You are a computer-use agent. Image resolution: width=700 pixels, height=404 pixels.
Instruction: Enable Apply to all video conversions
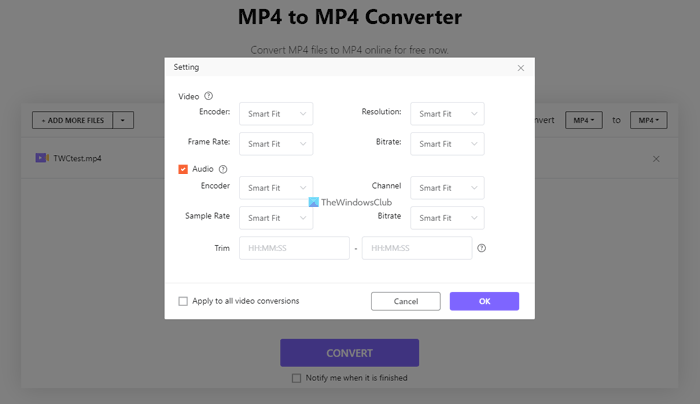[x=183, y=301]
